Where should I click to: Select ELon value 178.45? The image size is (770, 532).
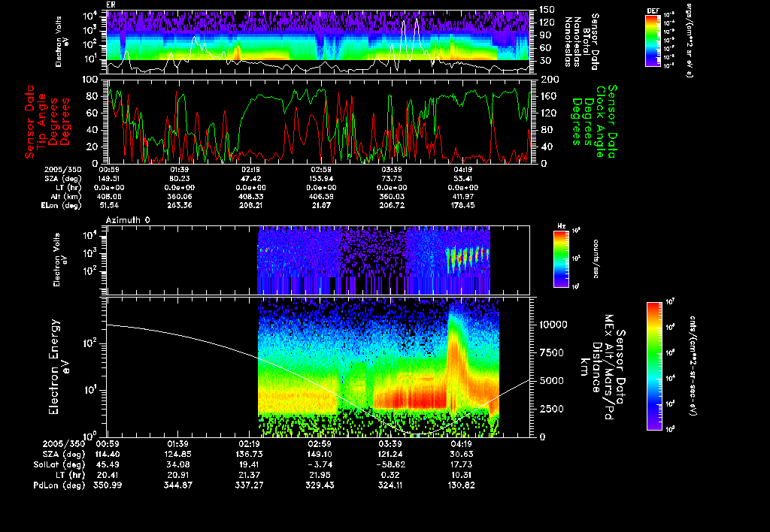coord(462,205)
